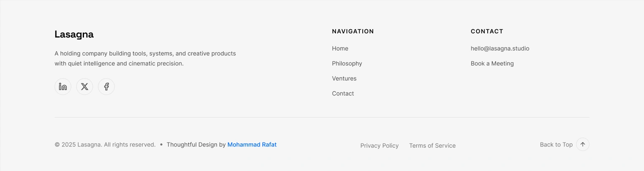
Task: Click the hello@lasagna.studio email link
Action: (x=500, y=48)
